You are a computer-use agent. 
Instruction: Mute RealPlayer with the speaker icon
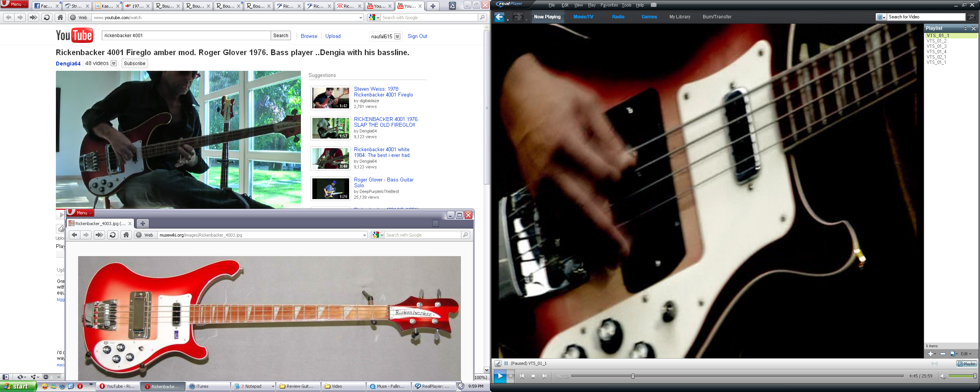943,376
